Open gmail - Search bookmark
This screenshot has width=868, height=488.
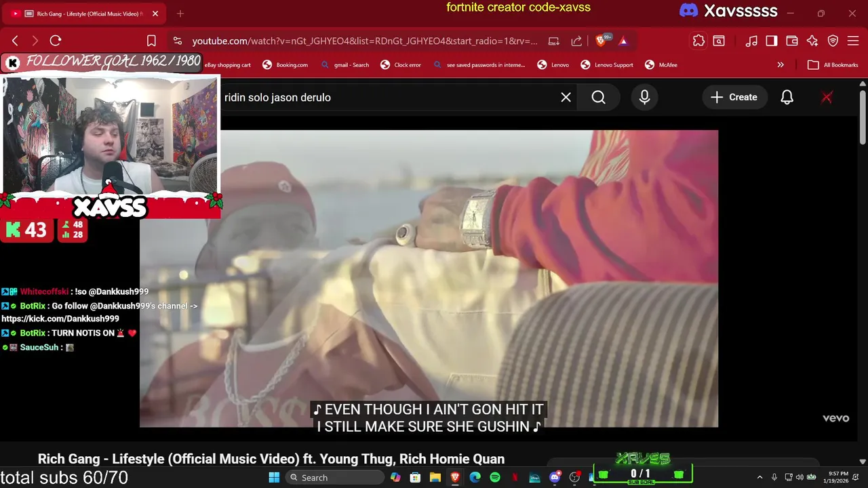pyautogui.click(x=345, y=65)
